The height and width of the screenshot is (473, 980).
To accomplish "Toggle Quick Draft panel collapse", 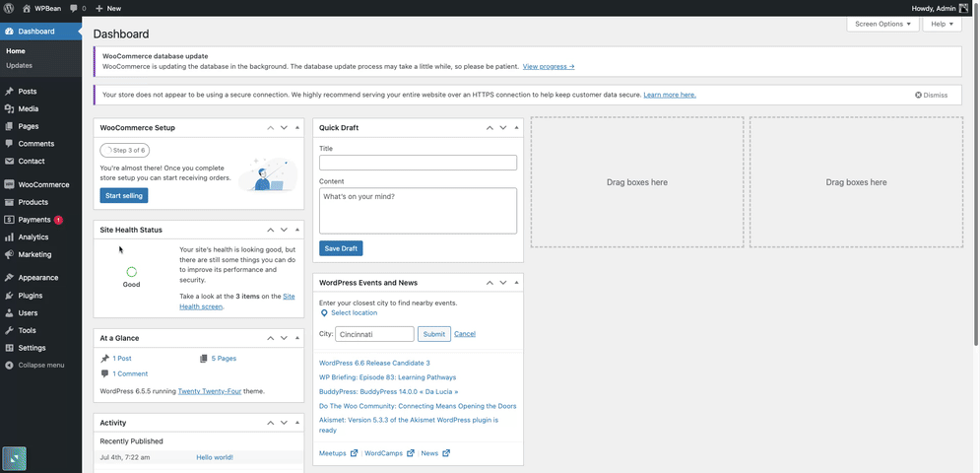I will click(516, 128).
